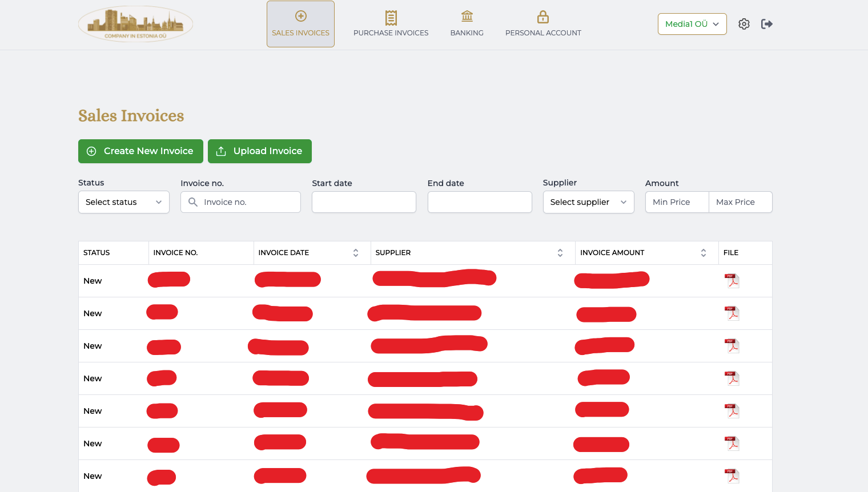
Task: Open the PDF file of the first invoice
Action: pos(732,280)
